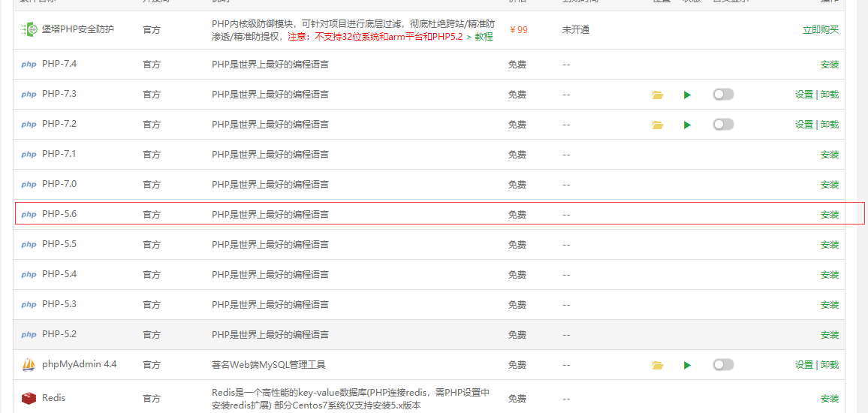Select the phpMyAdmin 4.4 name text

tap(79, 364)
